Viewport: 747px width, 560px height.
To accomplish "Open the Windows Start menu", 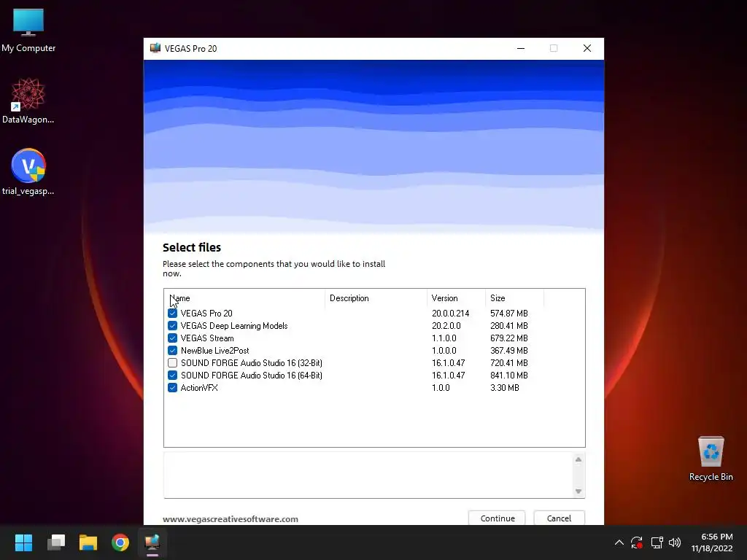I will click(24, 542).
